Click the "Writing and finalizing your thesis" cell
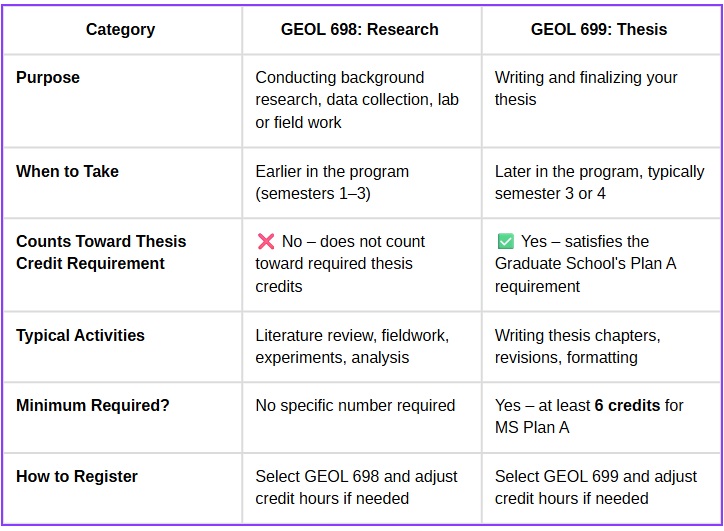Image resolution: width=724 pixels, height=531 pixels. [586, 89]
